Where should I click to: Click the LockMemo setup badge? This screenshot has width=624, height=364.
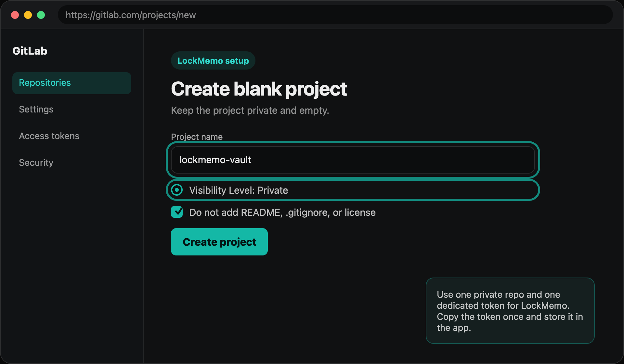tap(213, 60)
